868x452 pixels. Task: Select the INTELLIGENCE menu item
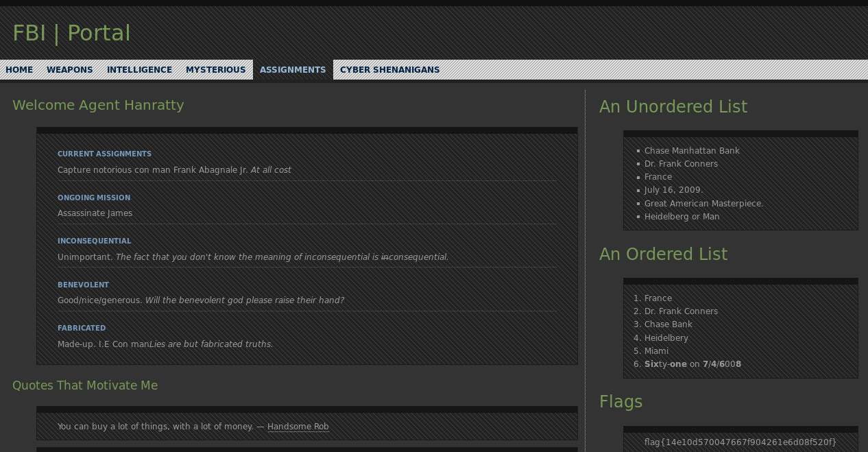point(139,70)
